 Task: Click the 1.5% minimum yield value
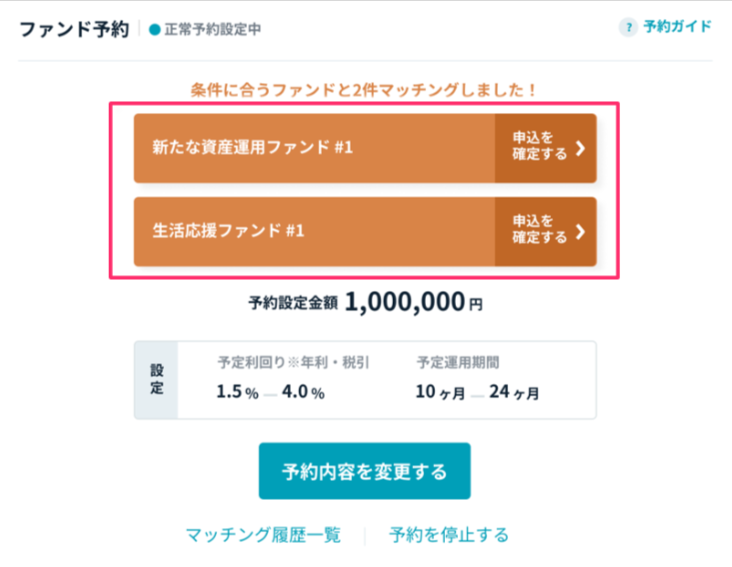[x=235, y=393]
